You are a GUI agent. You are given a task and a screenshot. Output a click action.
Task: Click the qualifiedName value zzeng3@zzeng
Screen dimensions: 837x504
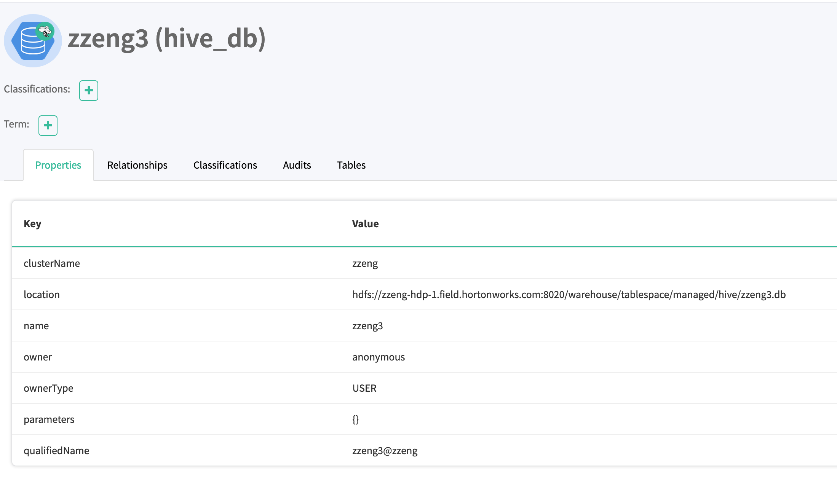tap(385, 451)
